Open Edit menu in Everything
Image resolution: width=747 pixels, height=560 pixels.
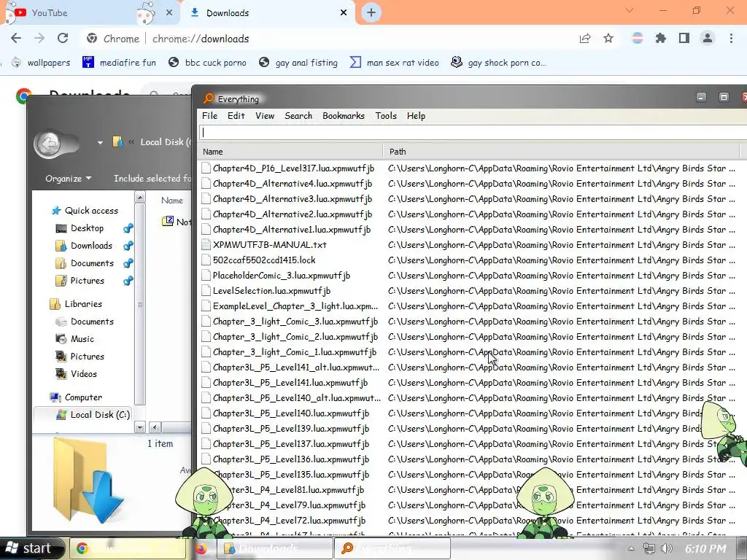pyautogui.click(x=236, y=116)
